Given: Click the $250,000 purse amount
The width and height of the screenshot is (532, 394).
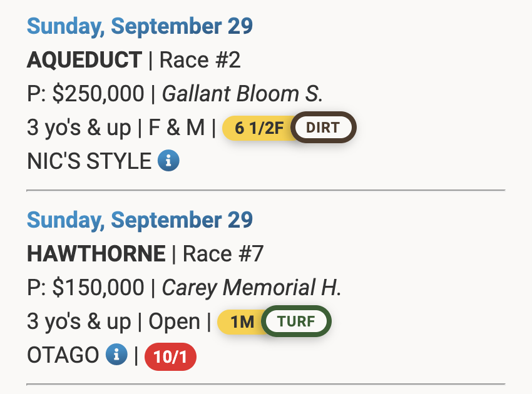Looking at the screenshot, I should click(98, 94).
